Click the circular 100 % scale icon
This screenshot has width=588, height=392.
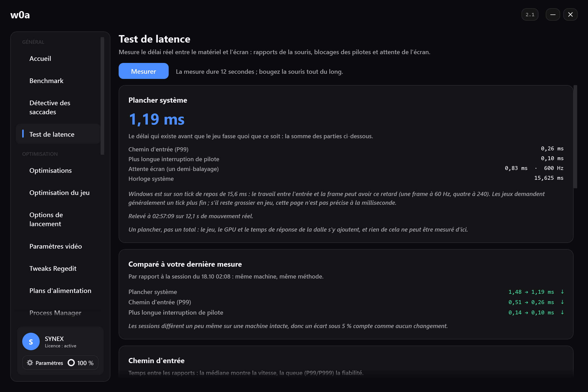tap(71, 363)
